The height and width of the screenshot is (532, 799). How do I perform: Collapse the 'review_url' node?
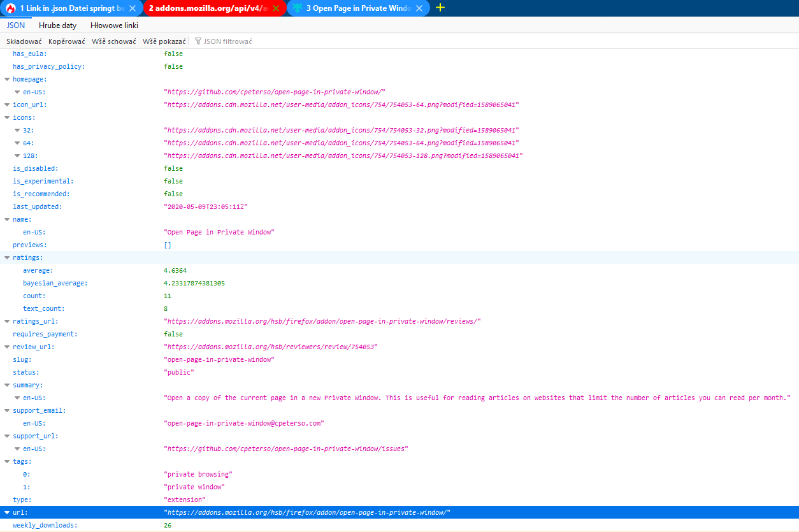pos(7,347)
